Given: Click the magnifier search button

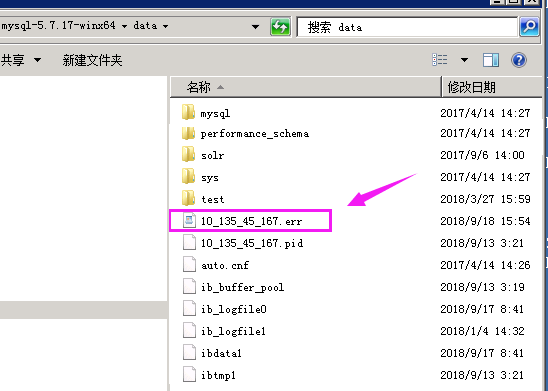Looking at the screenshot, I should (529, 27).
